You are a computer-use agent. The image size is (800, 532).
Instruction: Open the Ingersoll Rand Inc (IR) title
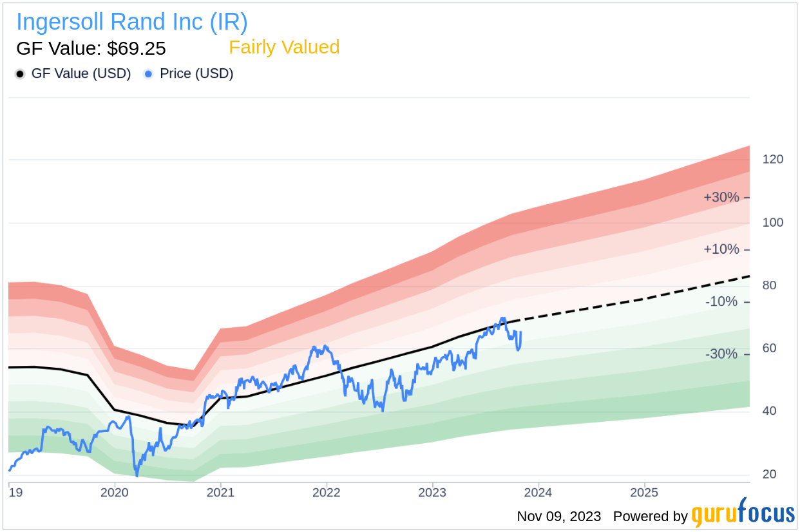(132, 22)
